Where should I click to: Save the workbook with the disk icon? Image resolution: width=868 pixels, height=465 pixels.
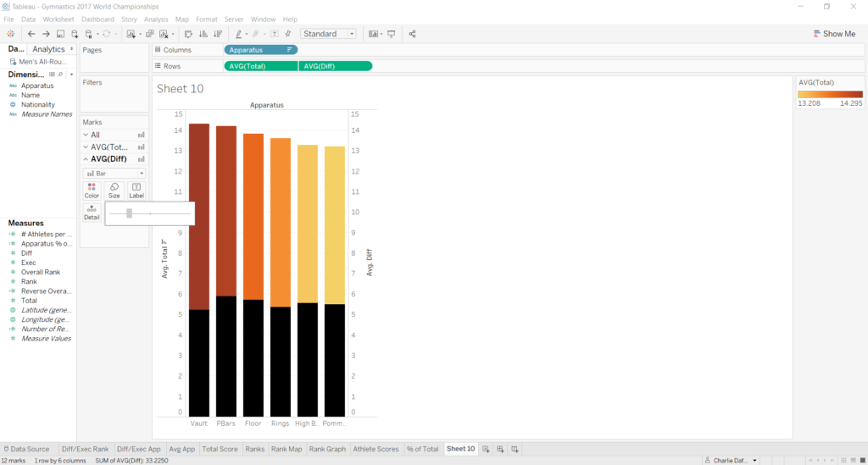(x=60, y=34)
